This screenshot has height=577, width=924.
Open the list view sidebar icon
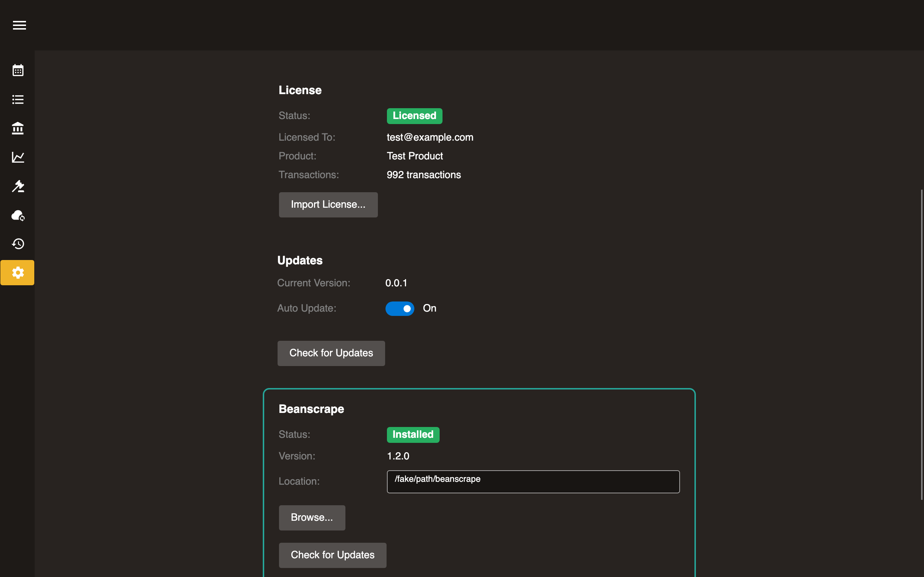pyautogui.click(x=18, y=99)
